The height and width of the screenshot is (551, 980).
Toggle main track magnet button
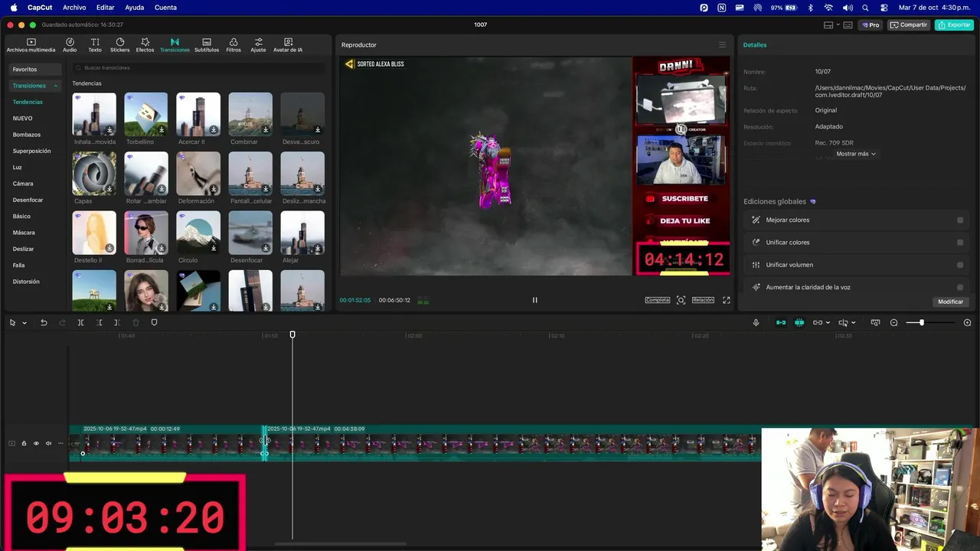click(781, 323)
